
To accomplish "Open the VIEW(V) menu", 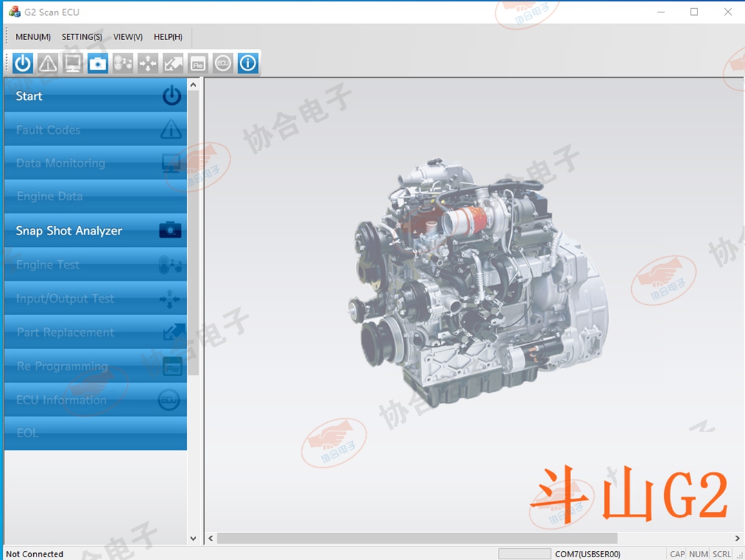I will click(x=128, y=37).
